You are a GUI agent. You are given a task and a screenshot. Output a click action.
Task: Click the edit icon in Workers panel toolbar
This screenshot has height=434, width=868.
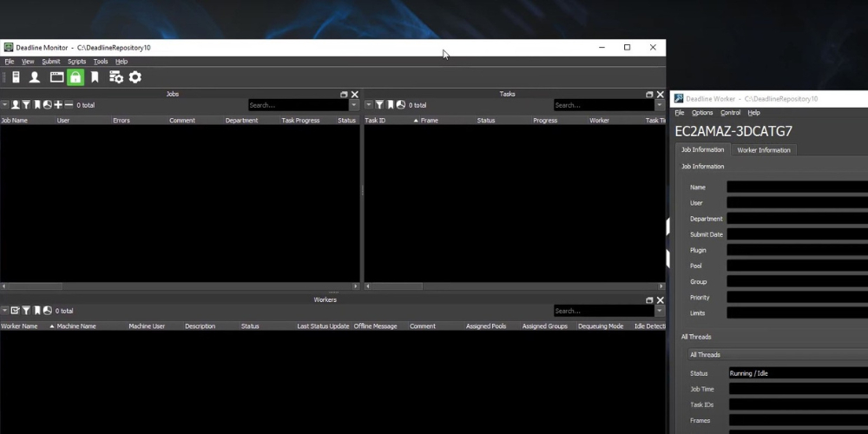point(16,311)
